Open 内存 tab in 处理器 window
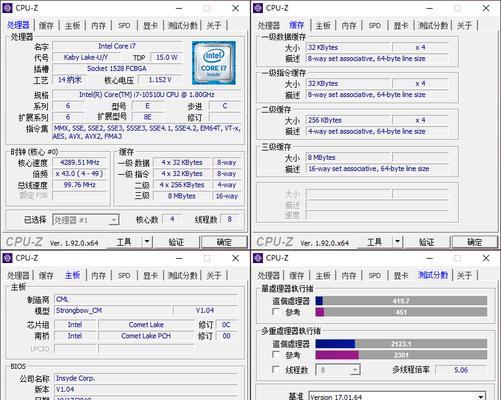The image size is (501, 400). (x=98, y=25)
